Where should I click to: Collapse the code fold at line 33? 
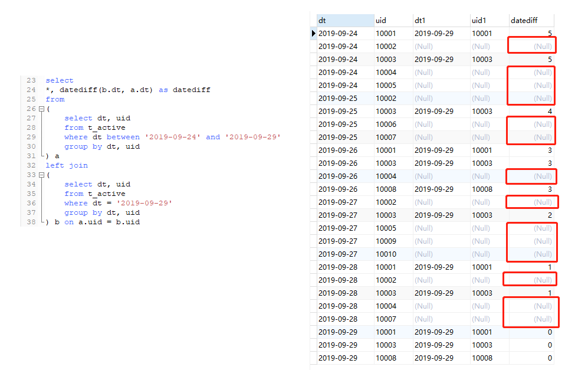[42, 175]
